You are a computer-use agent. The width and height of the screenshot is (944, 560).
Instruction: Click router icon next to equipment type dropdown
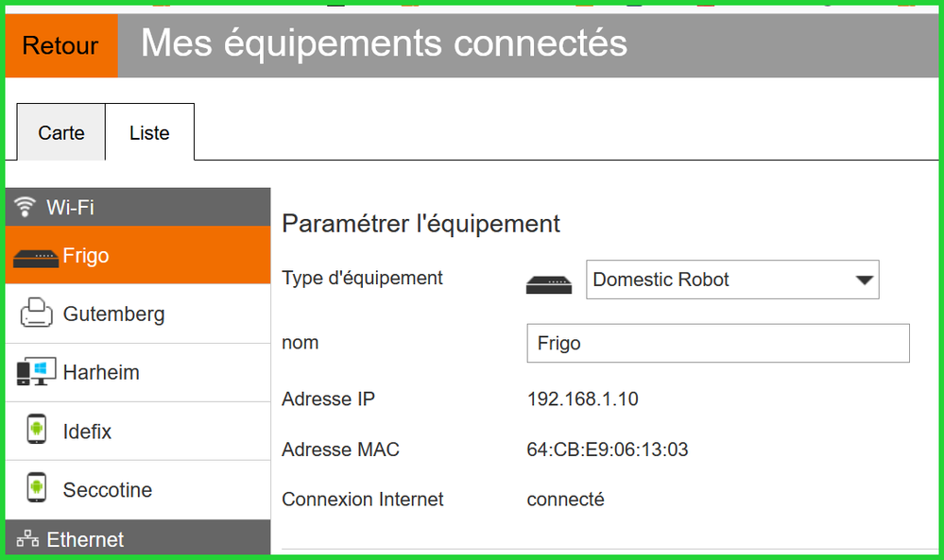(549, 282)
